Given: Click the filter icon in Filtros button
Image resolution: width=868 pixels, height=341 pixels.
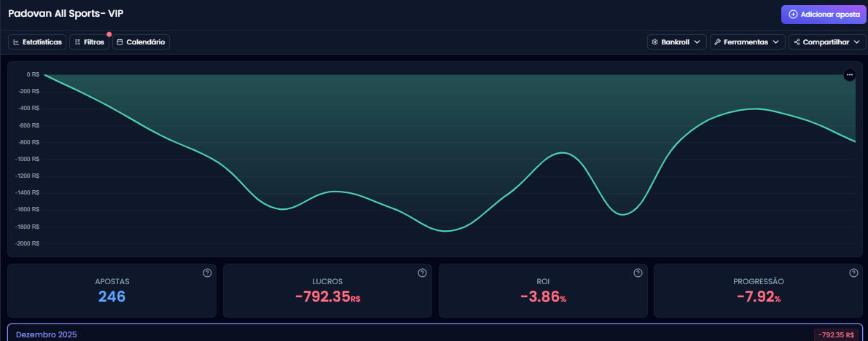Looking at the screenshot, I should point(77,42).
